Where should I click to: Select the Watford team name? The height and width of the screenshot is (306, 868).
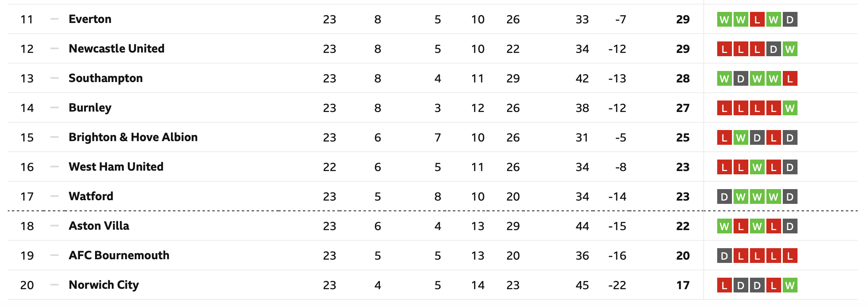pos(91,196)
